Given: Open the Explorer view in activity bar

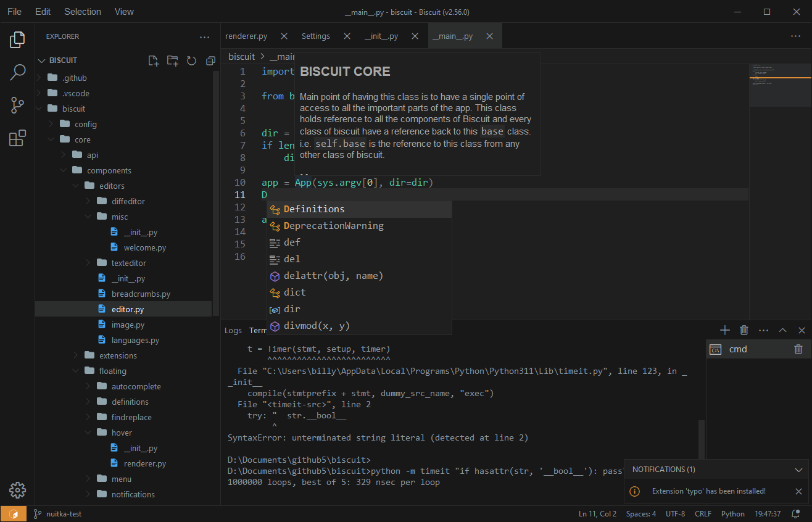Looking at the screenshot, I should point(17,39).
